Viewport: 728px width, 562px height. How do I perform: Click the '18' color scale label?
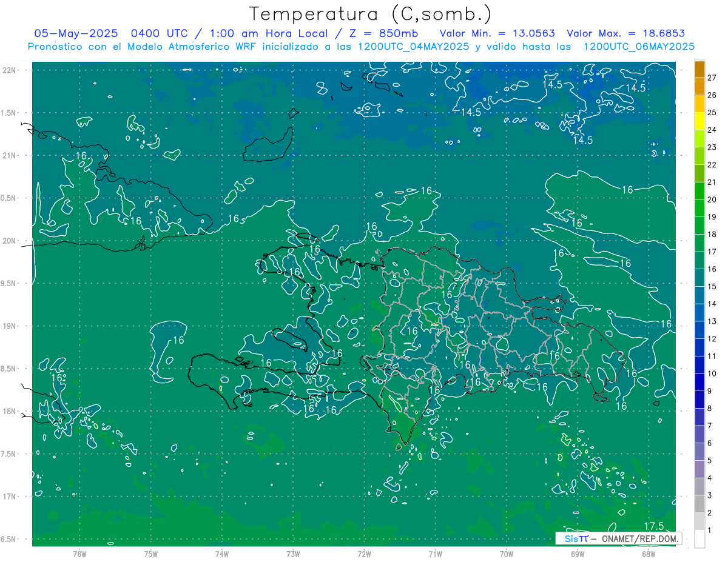click(712, 234)
